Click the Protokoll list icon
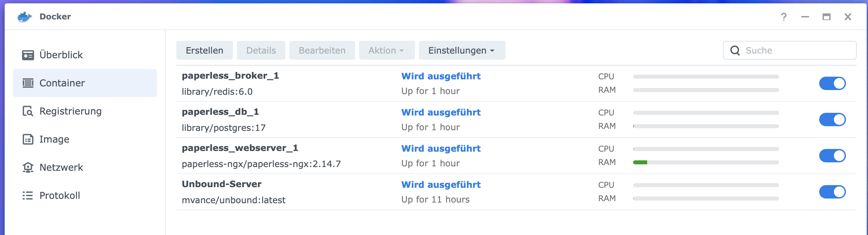This screenshot has height=235, width=868. click(x=28, y=195)
